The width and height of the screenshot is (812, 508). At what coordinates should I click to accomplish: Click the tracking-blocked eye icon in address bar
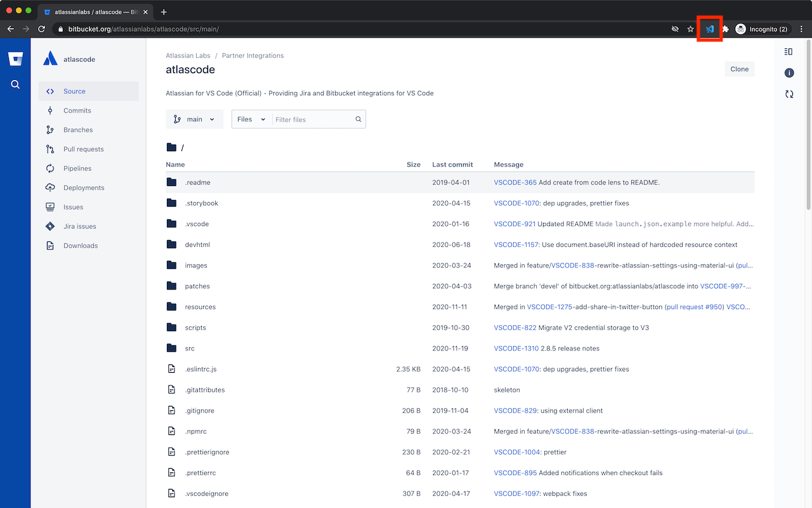pos(676,29)
